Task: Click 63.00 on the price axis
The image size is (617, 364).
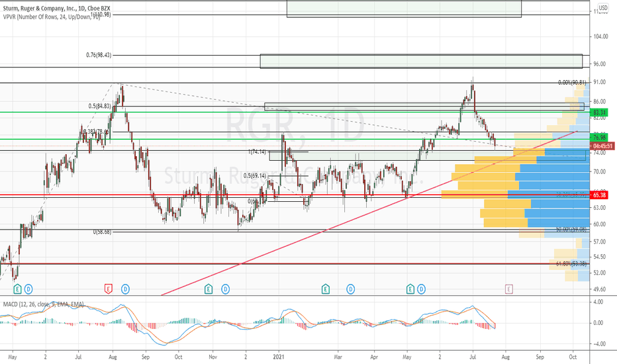Action: [x=599, y=207]
